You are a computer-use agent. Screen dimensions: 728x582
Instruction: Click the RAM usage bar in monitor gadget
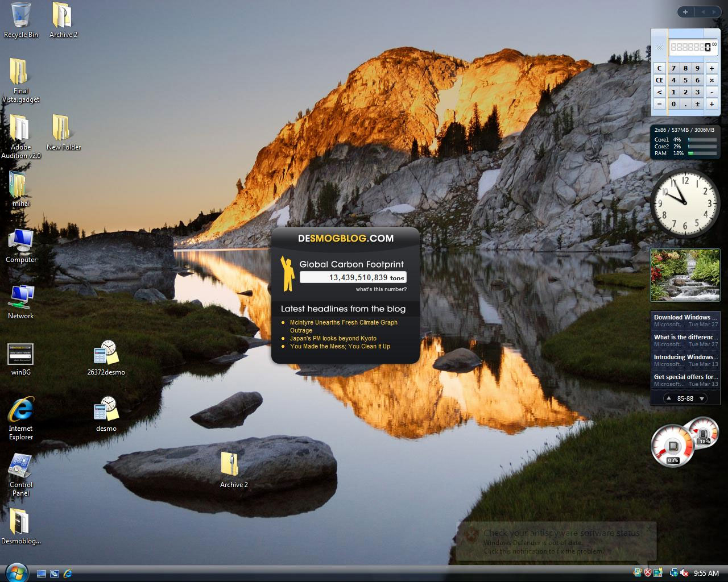point(702,153)
